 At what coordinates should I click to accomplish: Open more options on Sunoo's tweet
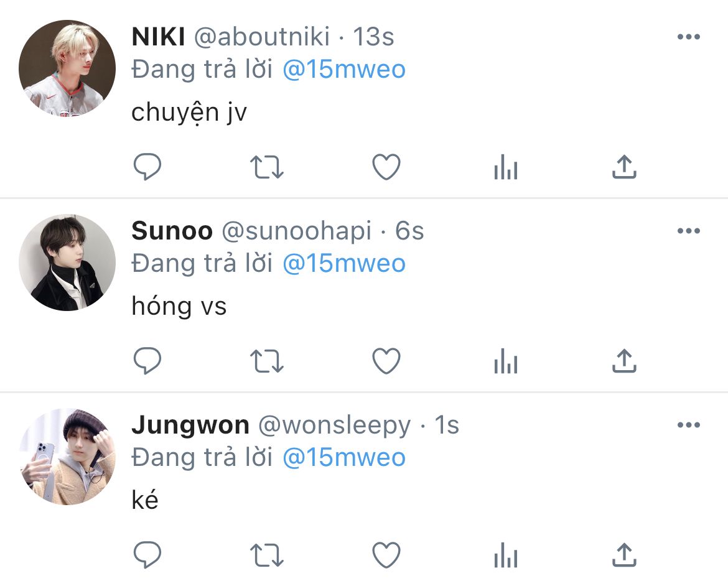(689, 231)
